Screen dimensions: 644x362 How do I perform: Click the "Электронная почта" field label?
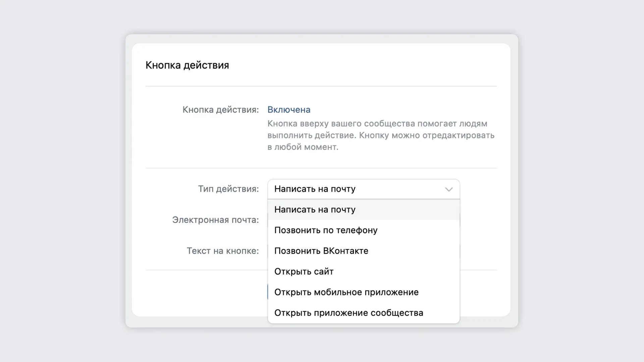pyautogui.click(x=215, y=220)
